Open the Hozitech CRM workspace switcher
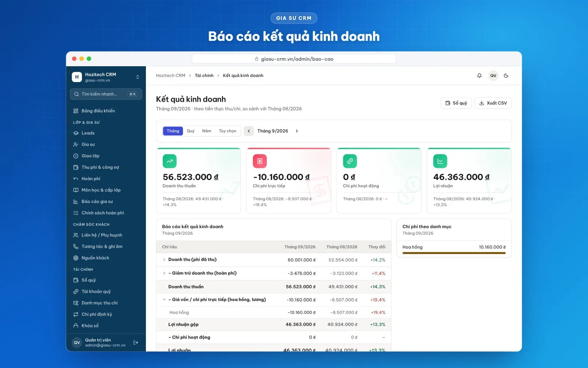Screen dimensions: 588x368 (x=106, y=77)
